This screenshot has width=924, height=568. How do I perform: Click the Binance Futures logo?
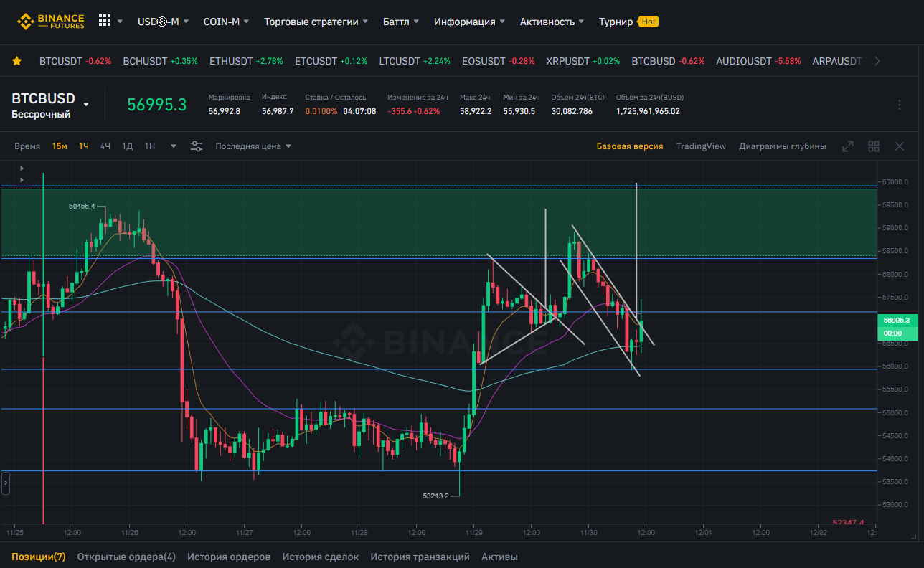pos(50,22)
